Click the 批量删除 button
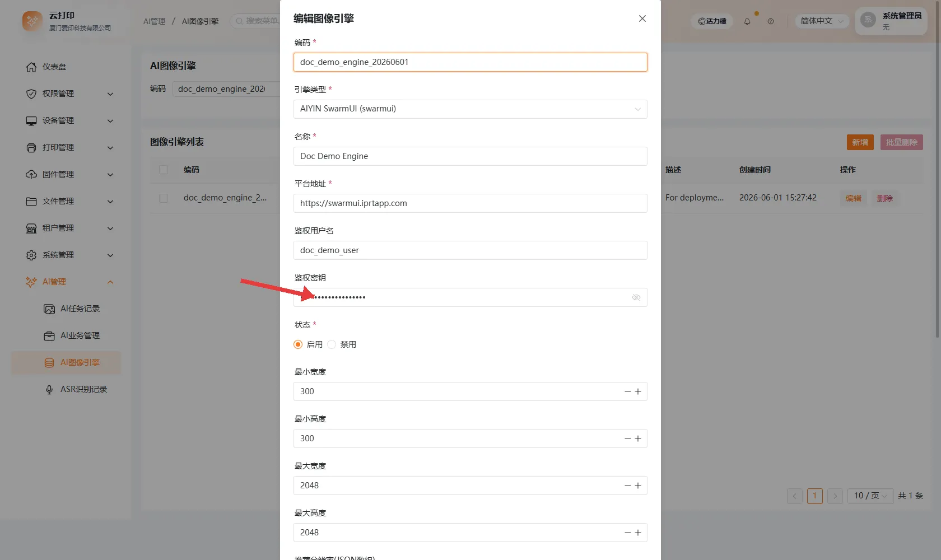The image size is (941, 560). click(x=902, y=142)
